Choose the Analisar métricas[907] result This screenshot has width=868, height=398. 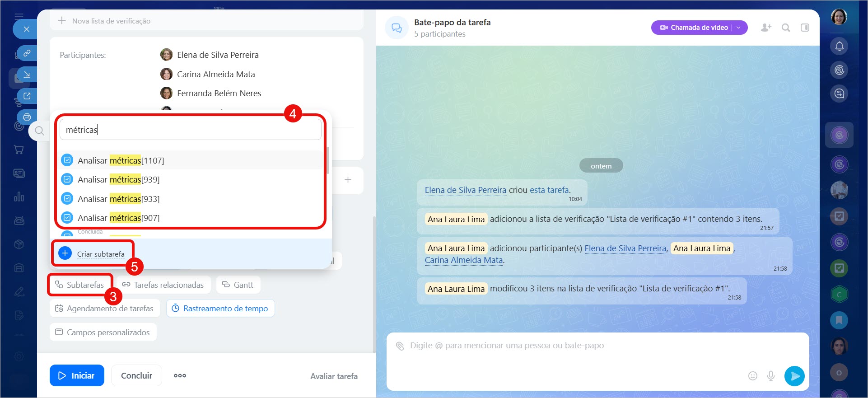coord(118,218)
